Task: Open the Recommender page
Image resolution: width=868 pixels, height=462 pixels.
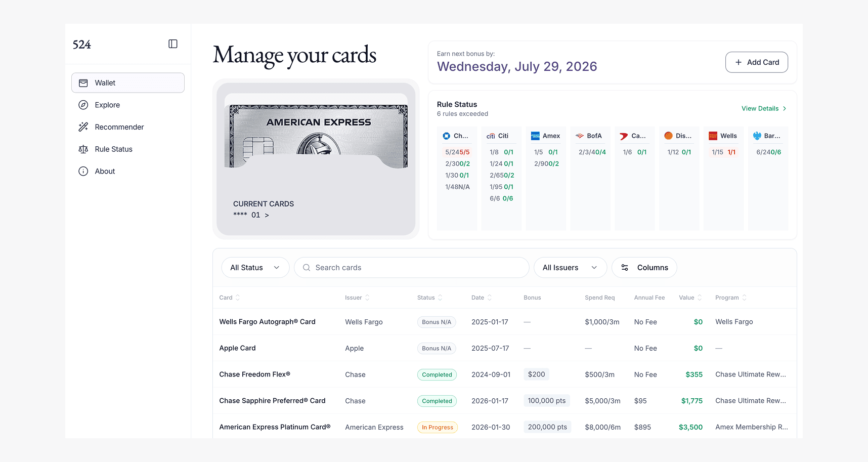Action: pyautogui.click(x=119, y=127)
